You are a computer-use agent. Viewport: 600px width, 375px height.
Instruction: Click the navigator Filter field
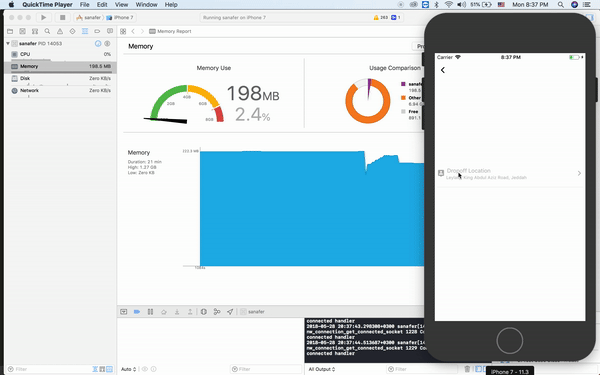coord(48,369)
